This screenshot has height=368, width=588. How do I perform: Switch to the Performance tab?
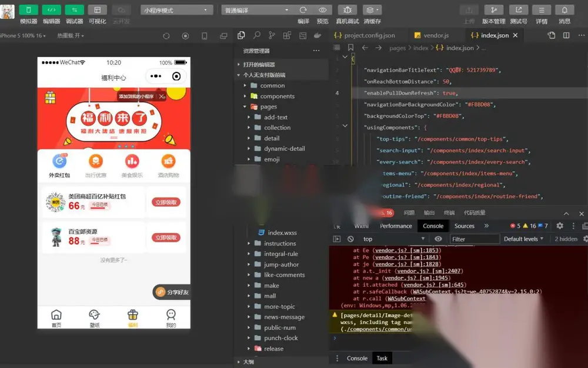tap(396, 226)
